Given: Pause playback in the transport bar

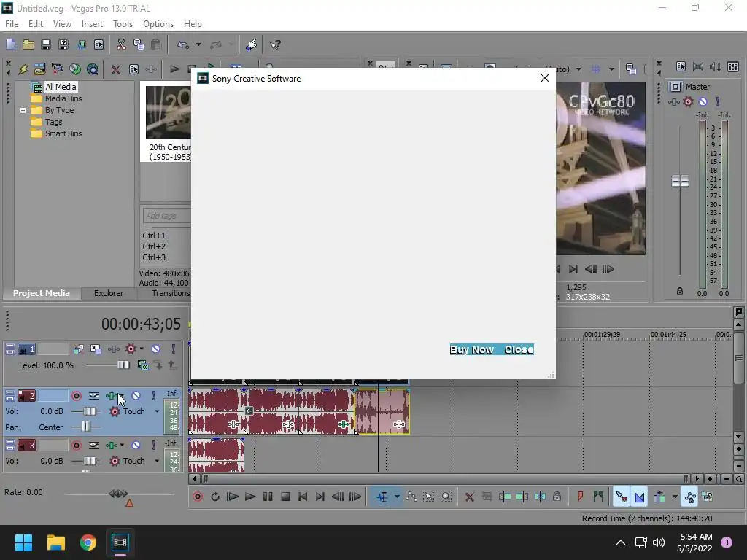Looking at the screenshot, I should click(x=268, y=497).
